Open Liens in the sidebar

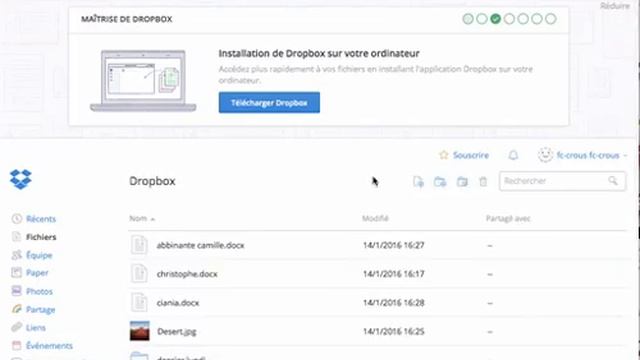click(36, 327)
